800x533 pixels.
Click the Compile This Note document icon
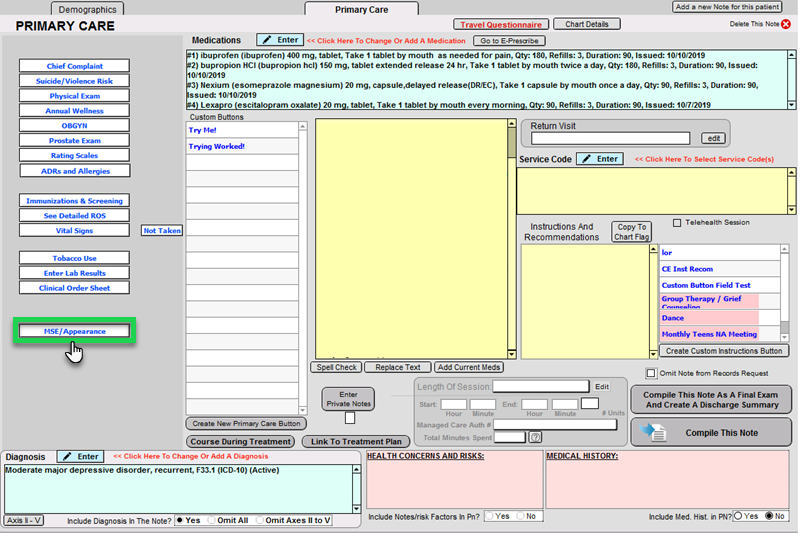653,432
